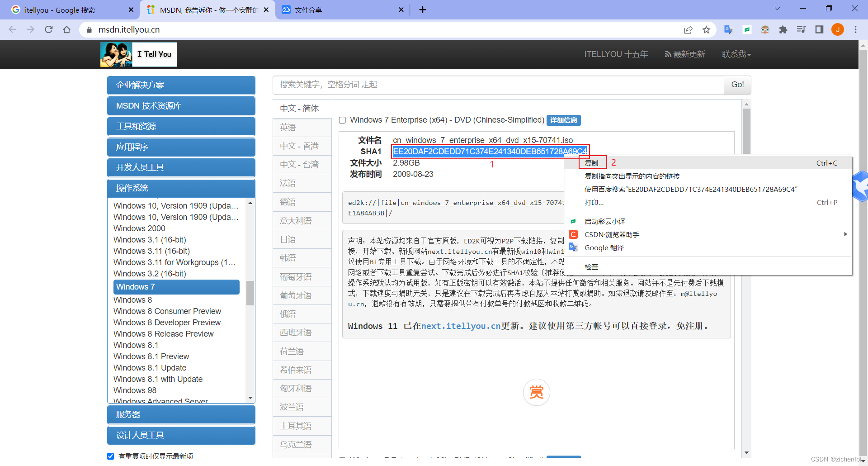
Task: Open a new tab with plus icon
Action: (423, 10)
